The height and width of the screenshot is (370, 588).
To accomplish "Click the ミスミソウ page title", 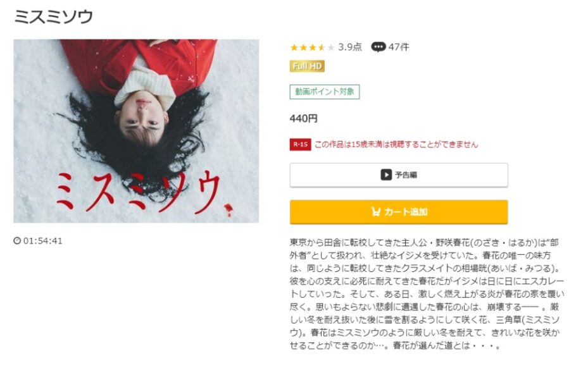I will [x=53, y=17].
